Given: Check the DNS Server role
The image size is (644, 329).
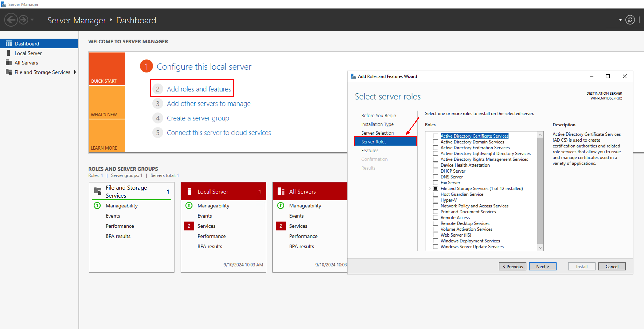Looking at the screenshot, I should pos(435,177).
